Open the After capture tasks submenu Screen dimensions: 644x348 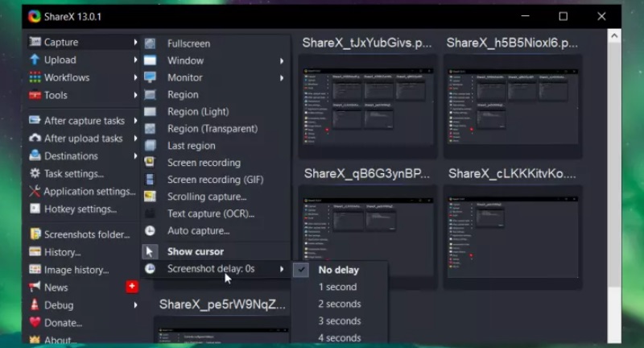pyautogui.click(x=84, y=121)
